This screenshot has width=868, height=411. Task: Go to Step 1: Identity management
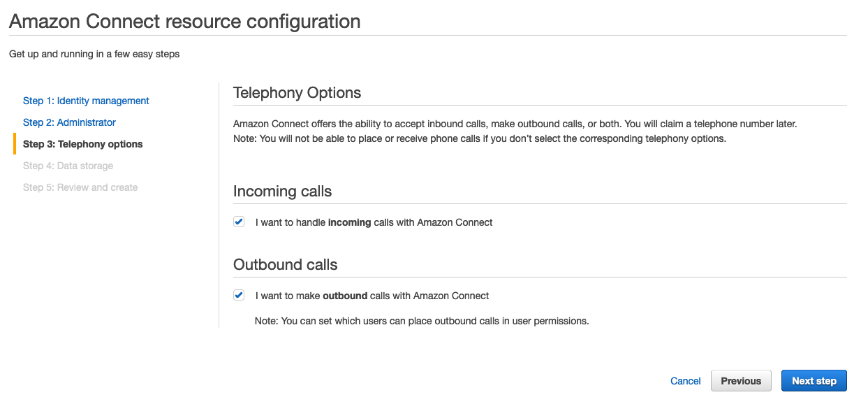(86, 101)
